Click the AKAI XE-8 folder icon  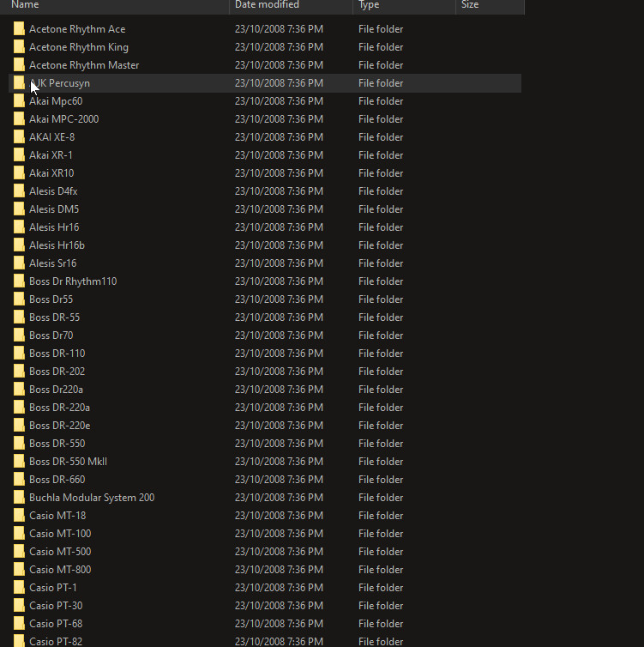coord(19,137)
